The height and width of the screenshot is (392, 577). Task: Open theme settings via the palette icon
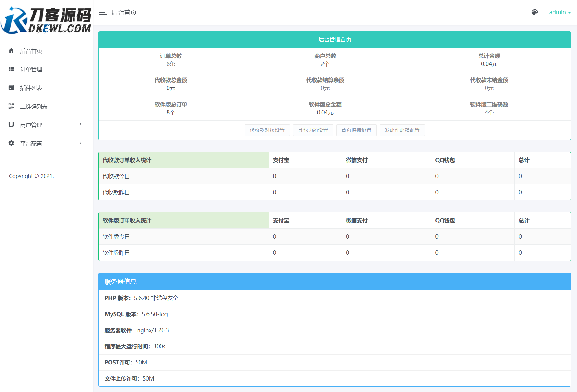535,12
